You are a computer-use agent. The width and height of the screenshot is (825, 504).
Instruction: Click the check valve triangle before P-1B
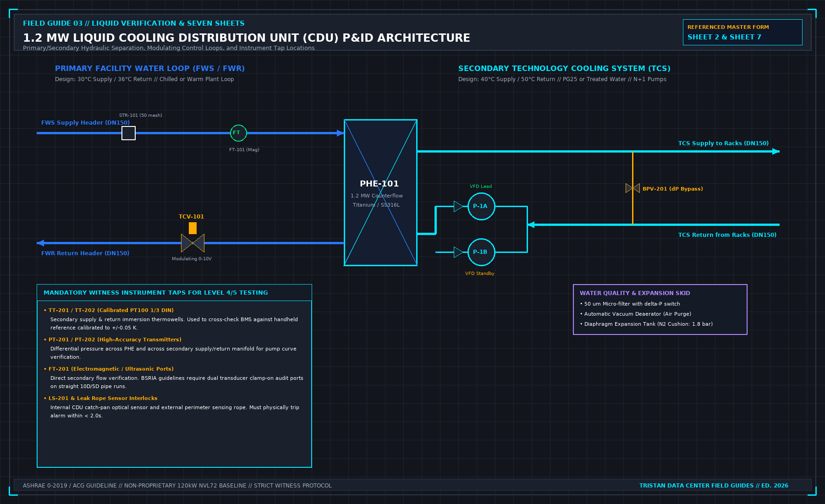click(458, 252)
